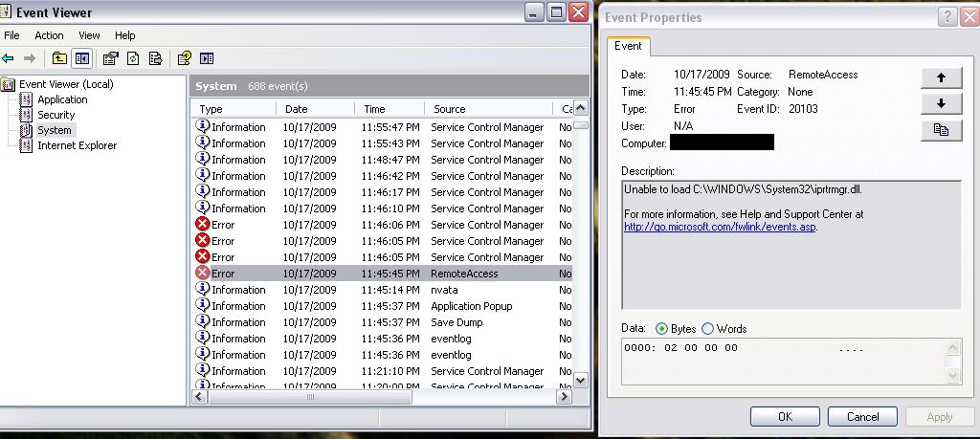Select the 11:21:10 PM Information event

click(x=381, y=370)
